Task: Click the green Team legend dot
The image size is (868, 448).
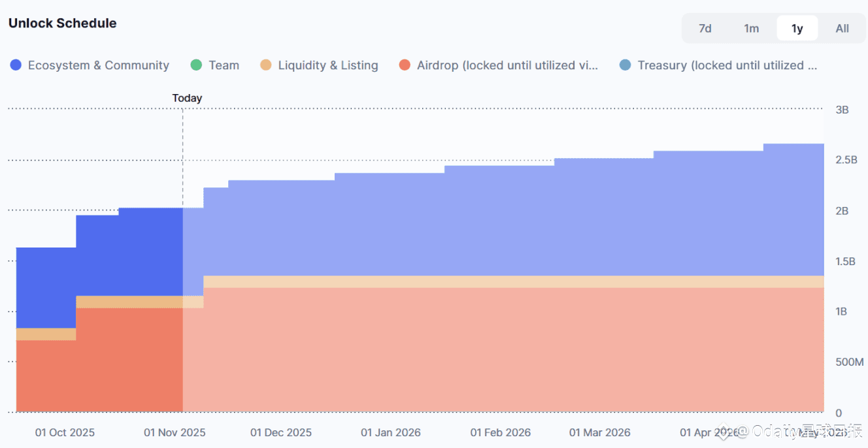Action: pyautogui.click(x=196, y=65)
